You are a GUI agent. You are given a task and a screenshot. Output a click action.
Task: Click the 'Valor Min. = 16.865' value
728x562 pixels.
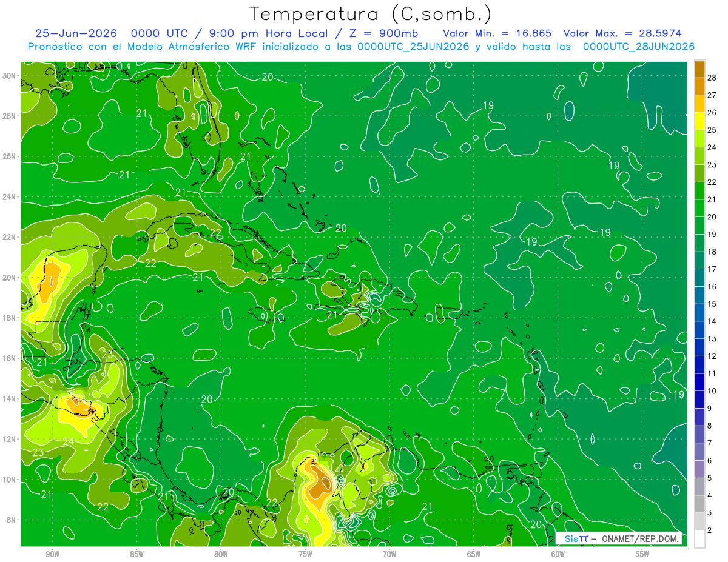[497, 33]
